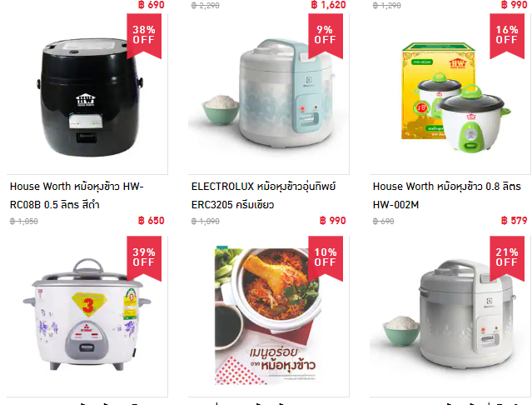
Task: Click the ฿ 990 price under Electrolux ERC3205
Action: 333,221
